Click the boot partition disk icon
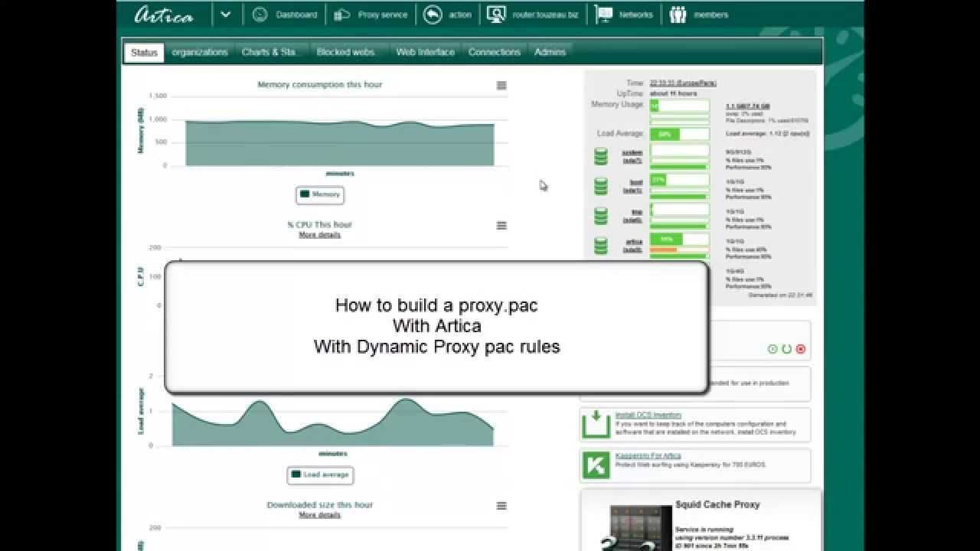The width and height of the screenshot is (980, 551). [601, 186]
